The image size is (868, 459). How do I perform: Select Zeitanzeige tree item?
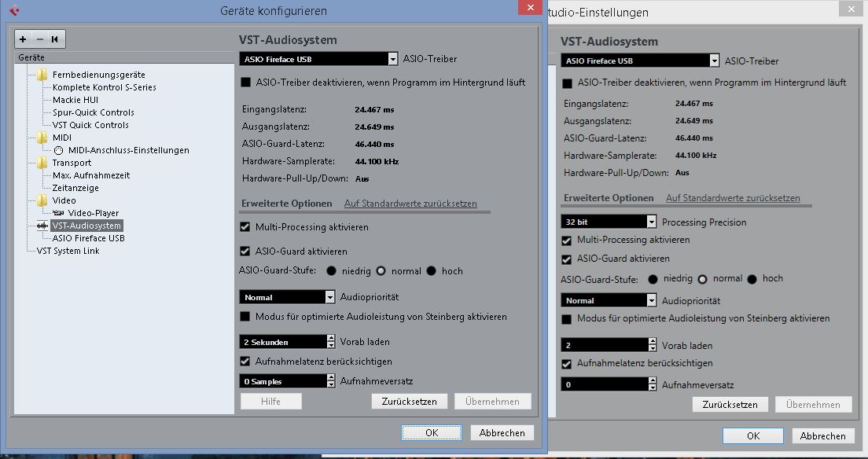[x=75, y=189]
